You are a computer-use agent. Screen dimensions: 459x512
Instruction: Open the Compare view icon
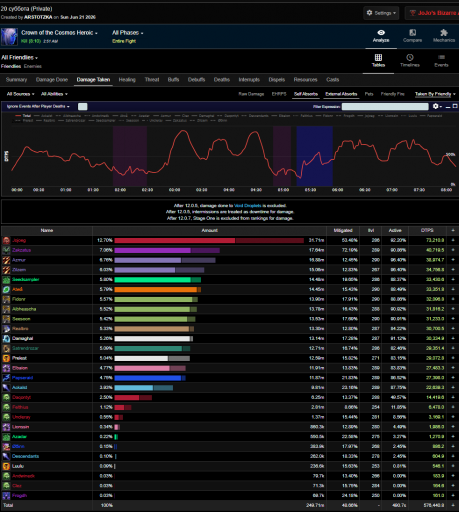[412, 32]
